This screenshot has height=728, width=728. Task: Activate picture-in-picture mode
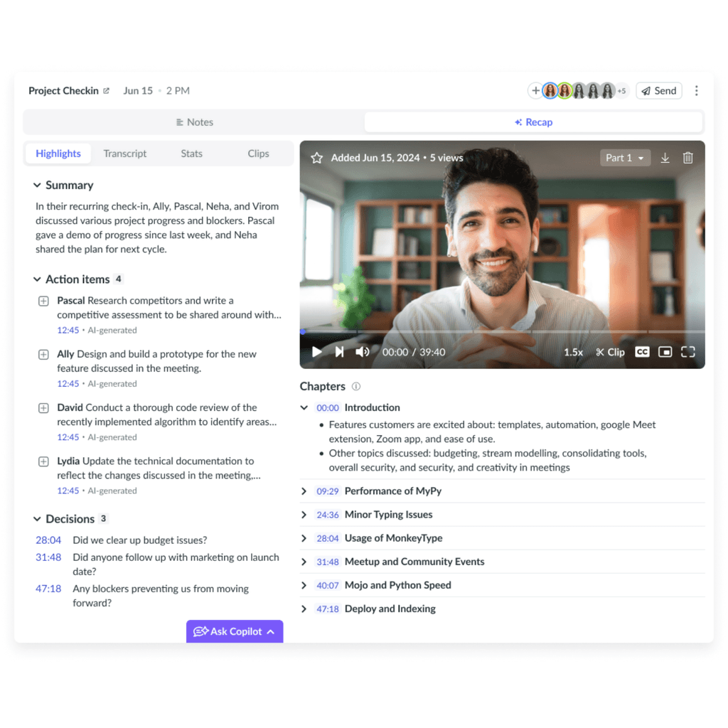tap(665, 351)
